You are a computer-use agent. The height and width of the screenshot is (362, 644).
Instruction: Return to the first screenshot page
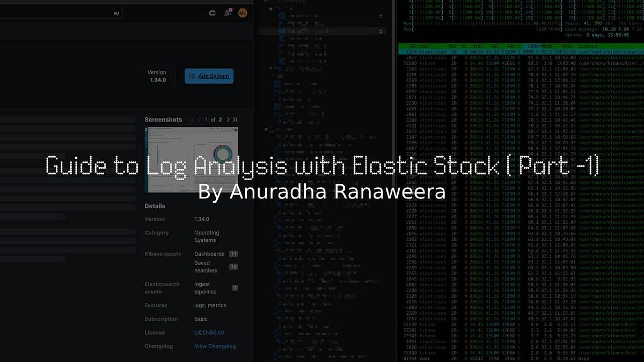click(191, 120)
